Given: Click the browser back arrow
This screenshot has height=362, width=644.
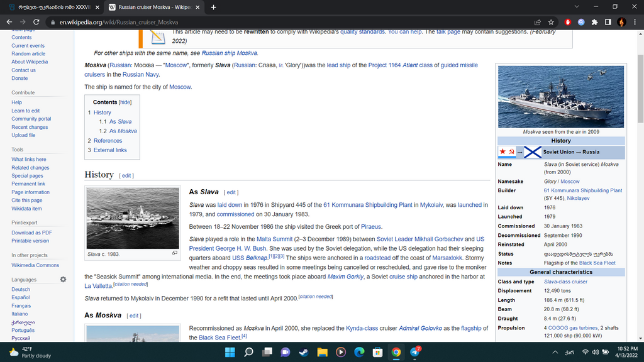Looking at the screenshot, I should pos(9,22).
